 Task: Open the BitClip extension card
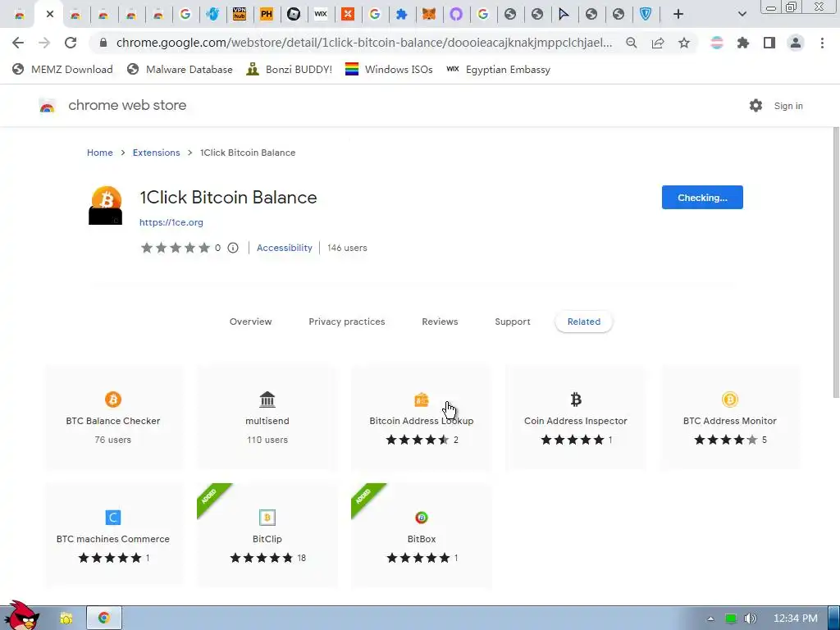tap(267, 536)
